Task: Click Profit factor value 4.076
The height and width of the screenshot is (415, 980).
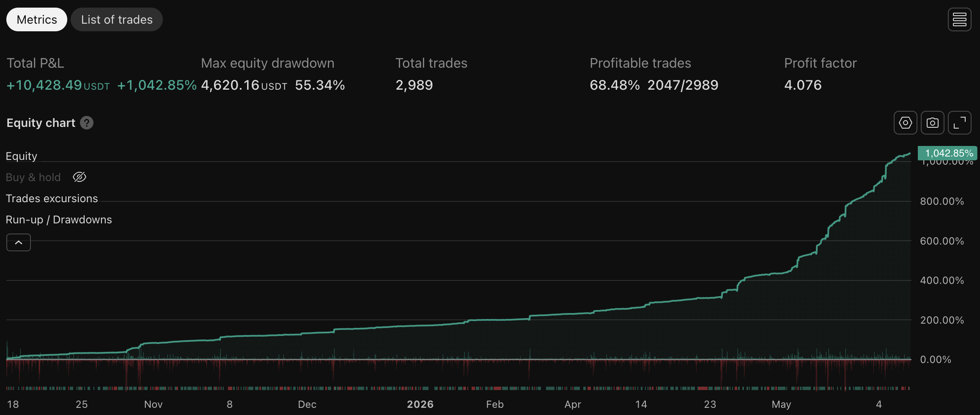Action: coord(803,85)
